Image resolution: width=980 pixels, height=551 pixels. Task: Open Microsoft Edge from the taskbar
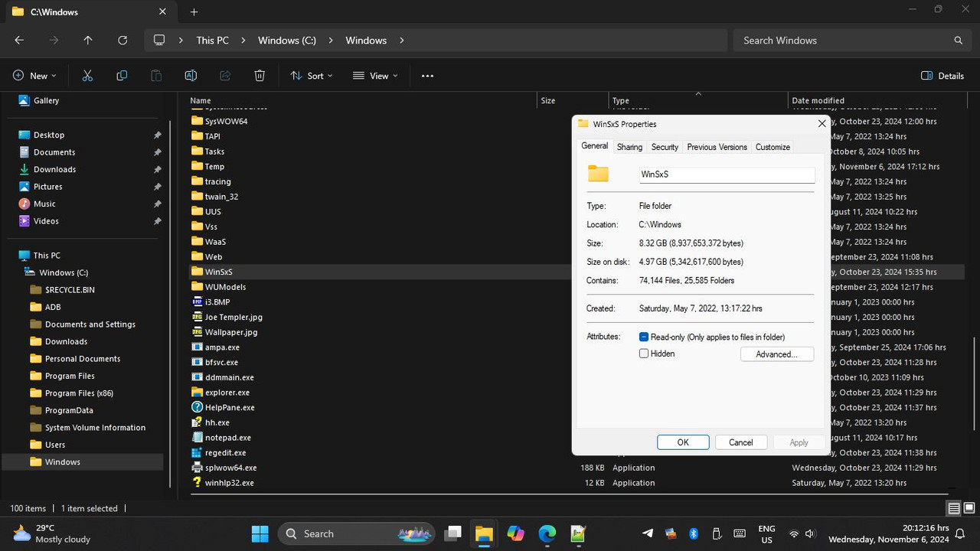coord(547,533)
